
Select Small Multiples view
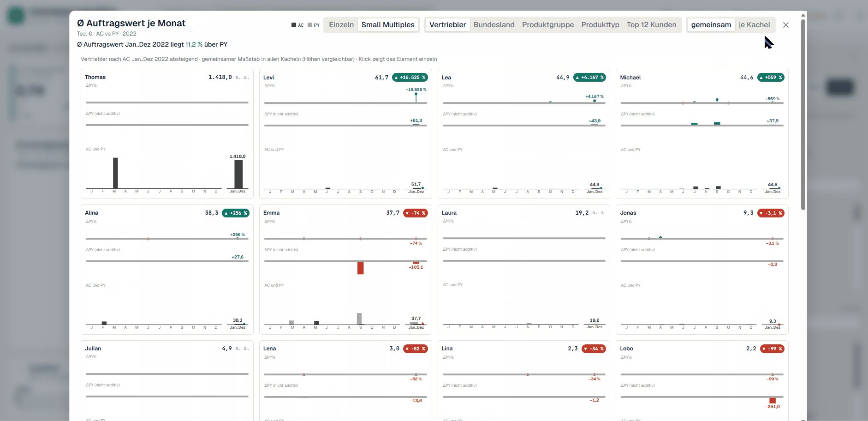(388, 25)
